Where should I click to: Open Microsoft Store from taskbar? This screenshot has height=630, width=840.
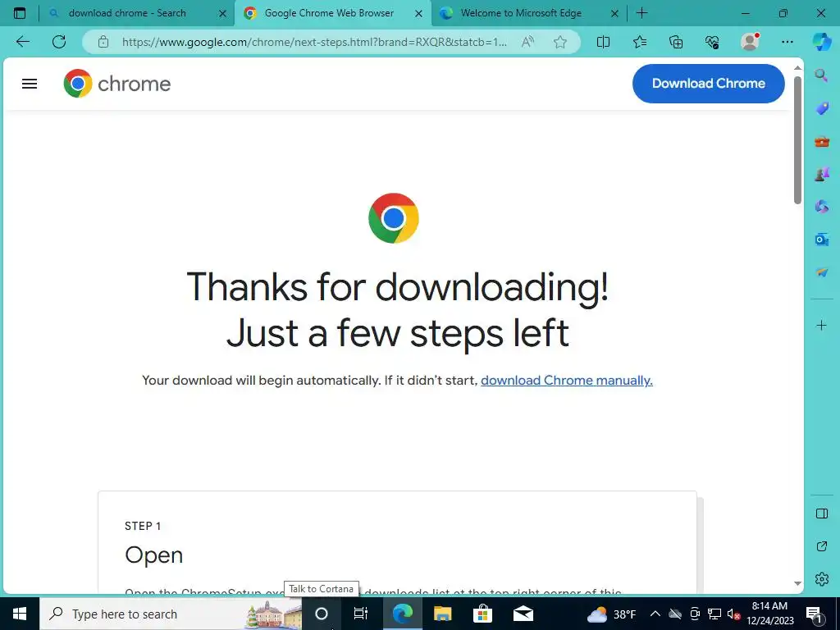click(482, 614)
